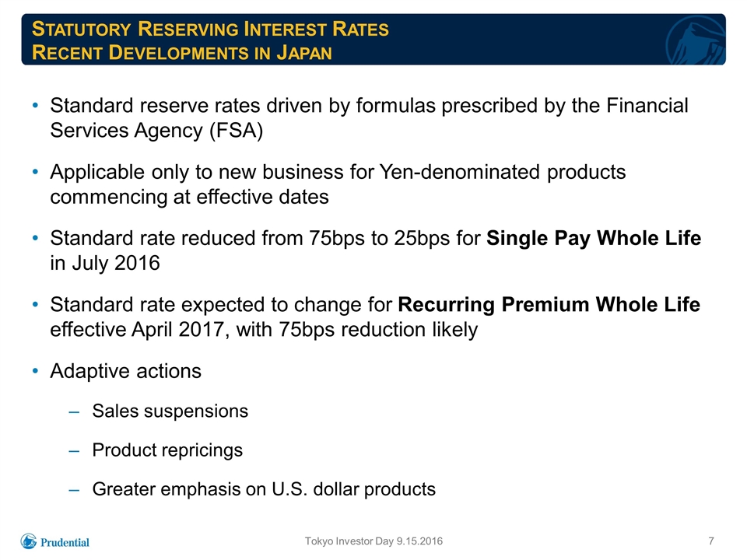747x560 pixels.
Task: Click the 'commencing at effective dates' line
Action: point(190,197)
